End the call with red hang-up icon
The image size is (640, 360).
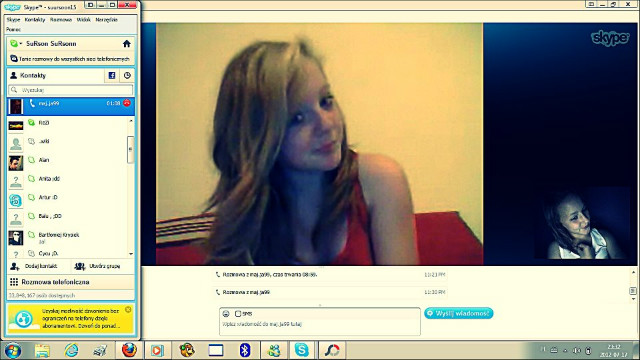[127, 103]
